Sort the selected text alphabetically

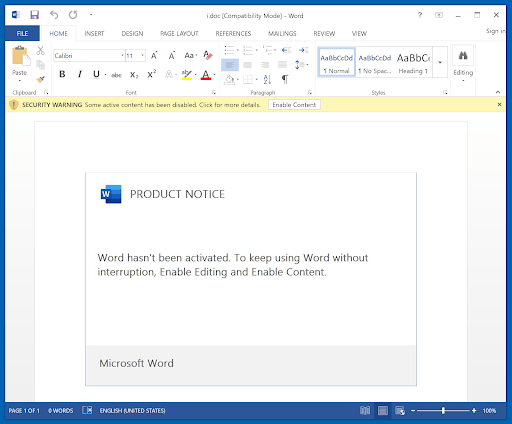coord(267,79)
